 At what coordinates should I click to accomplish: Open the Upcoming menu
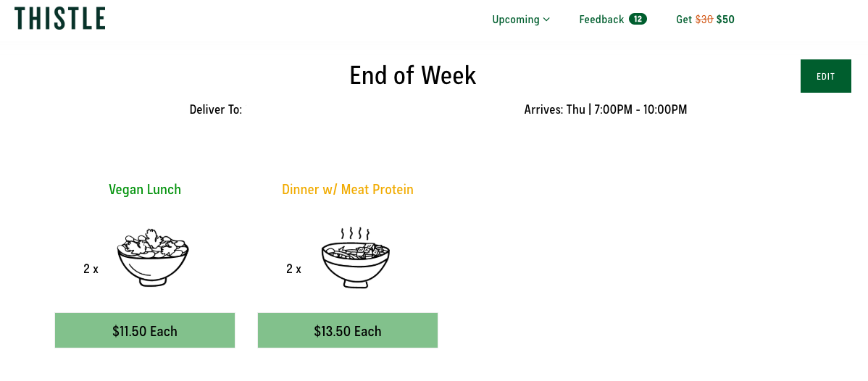521,20
